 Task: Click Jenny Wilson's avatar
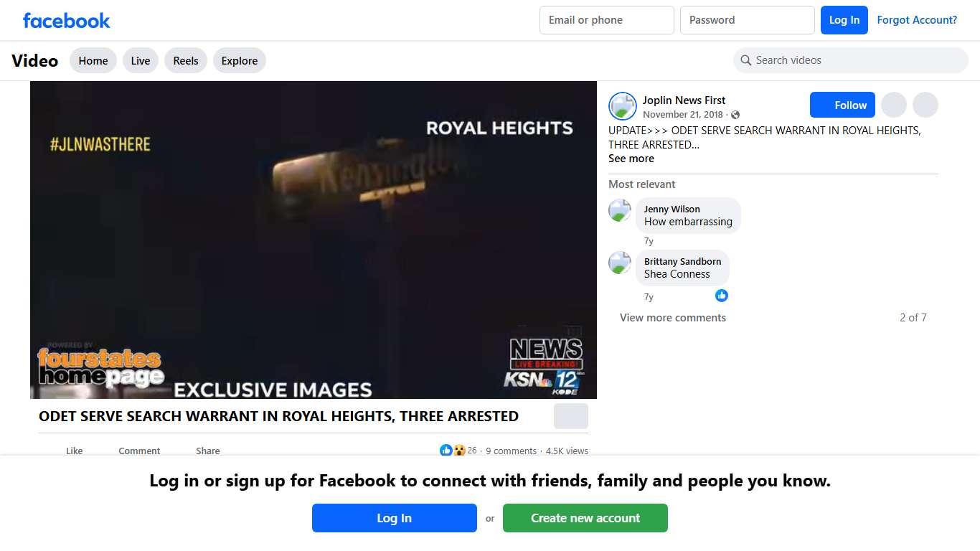point(620,211)
